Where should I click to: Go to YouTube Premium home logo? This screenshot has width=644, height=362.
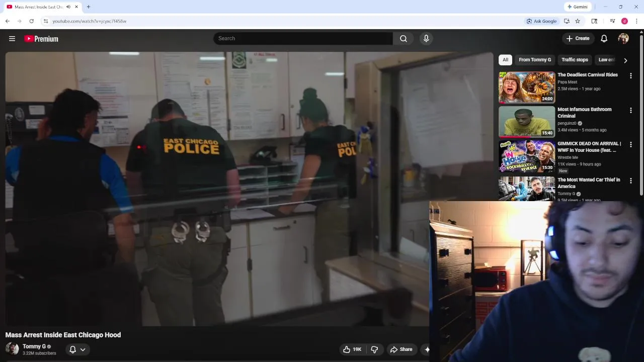(x=41, y=39)
